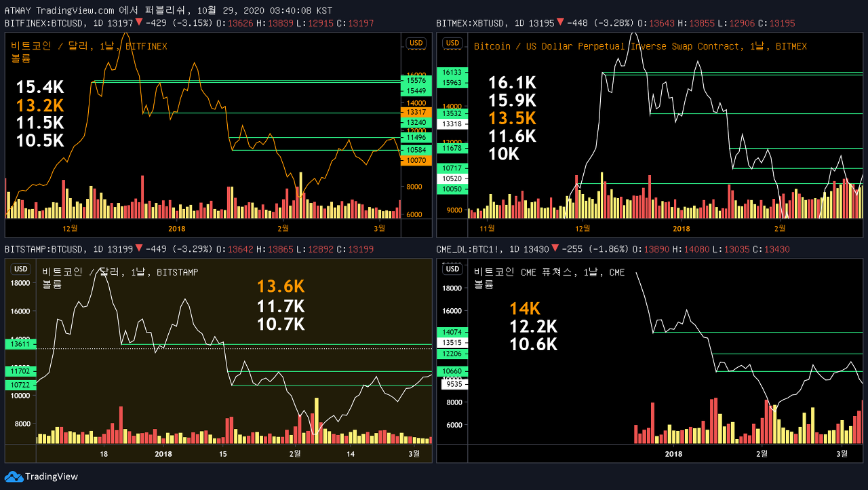Open USD currency selector on CME chart
Screen dimensions: 868x490
[452, 269]
